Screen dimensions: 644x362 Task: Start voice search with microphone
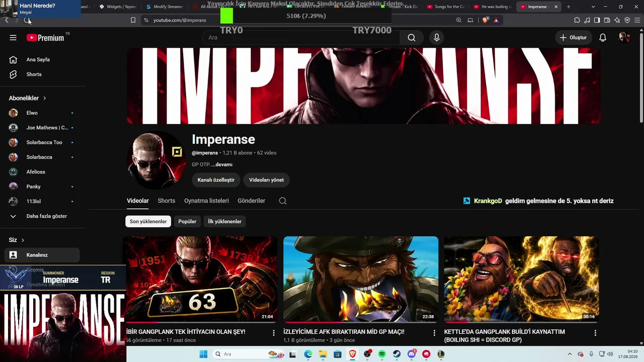[437, 38]
